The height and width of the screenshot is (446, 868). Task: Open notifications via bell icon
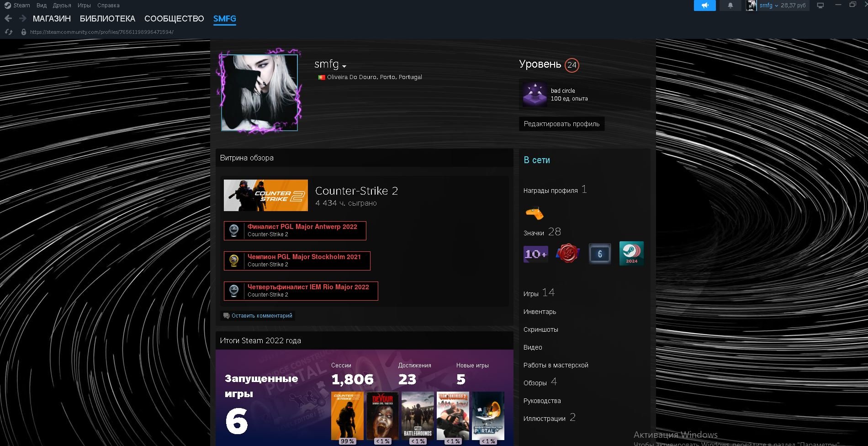tap(730, 5)
